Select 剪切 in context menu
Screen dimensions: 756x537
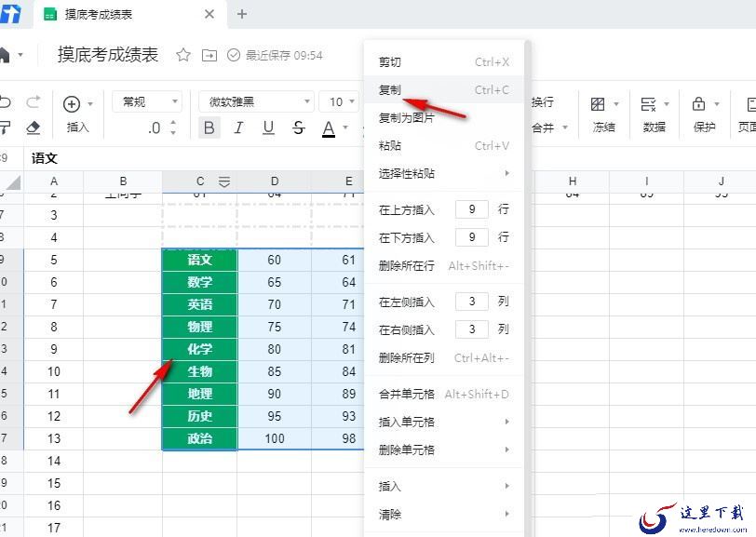443,62
